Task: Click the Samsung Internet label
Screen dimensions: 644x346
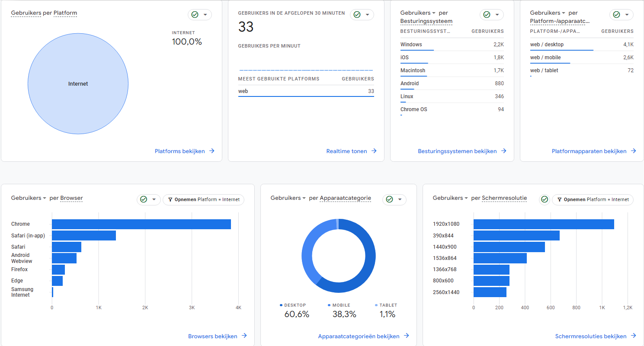Action: (x=22, y=292)
